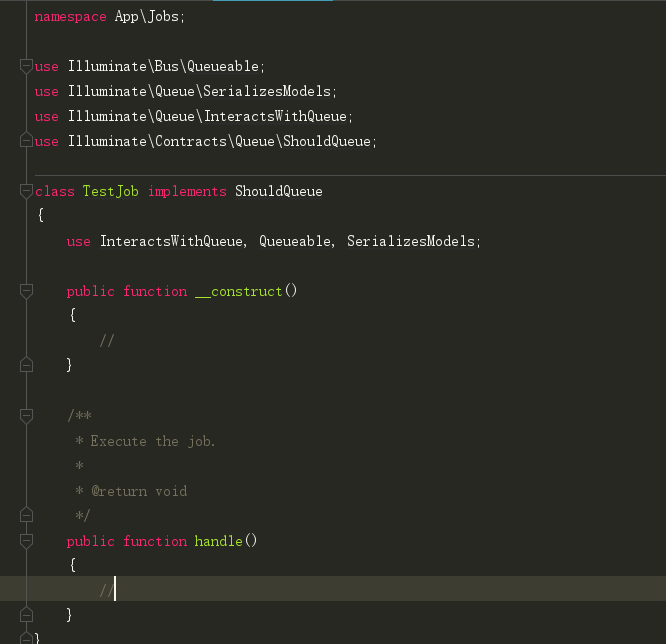Viewport: 666px width, 644px height.
Task: Click Illuminate\Contracts\Queue\ShouldQueue import
Action: [x=219, y=141]
